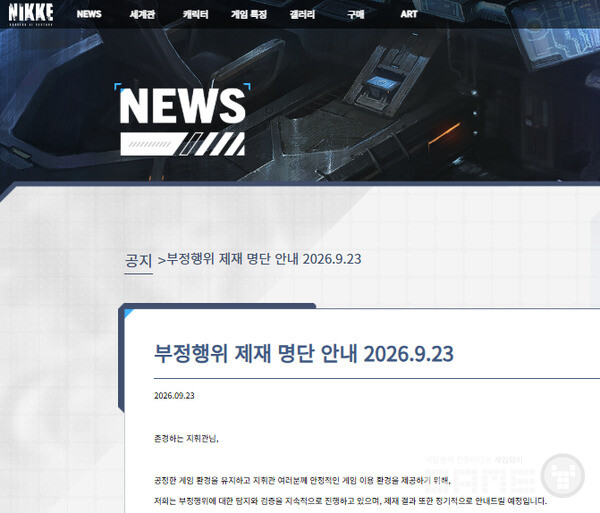Open the 갤러리 menu item

(302, 15)
